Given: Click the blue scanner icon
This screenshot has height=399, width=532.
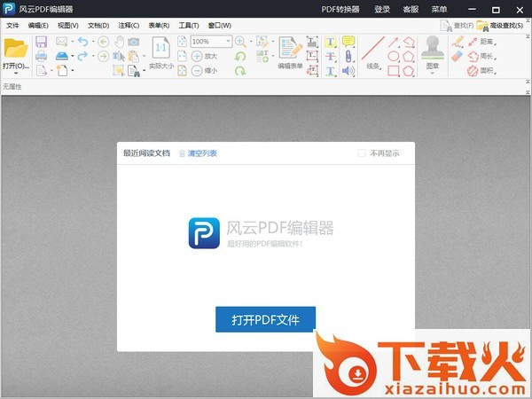Looking at the screenshot, I should coord(62,56).
